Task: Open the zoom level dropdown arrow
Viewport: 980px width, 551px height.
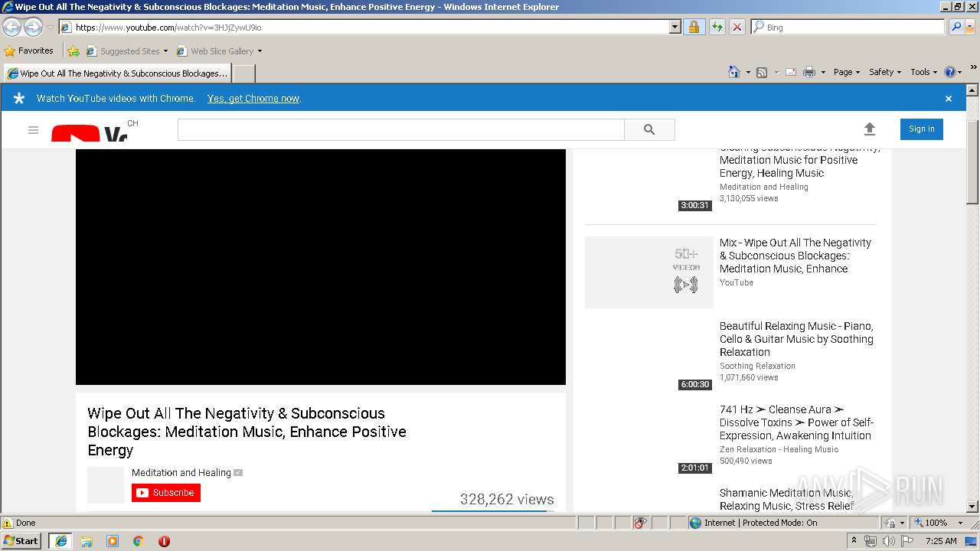Action: (x=960, y=523)
